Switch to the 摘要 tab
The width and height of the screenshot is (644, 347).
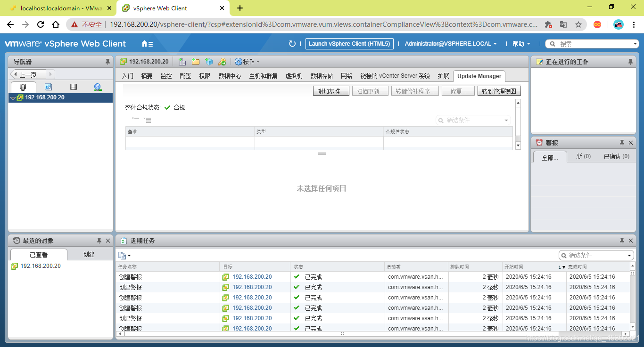tap(147, 76)
